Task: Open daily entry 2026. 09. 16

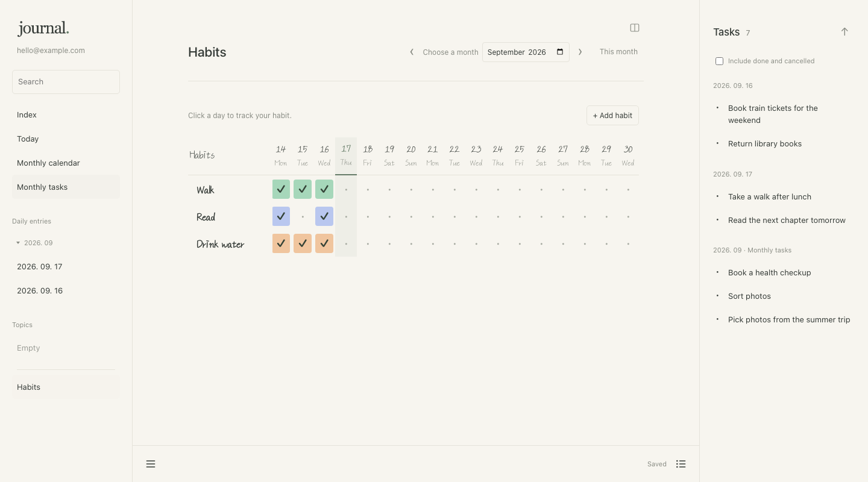Action: coord(66,290)
